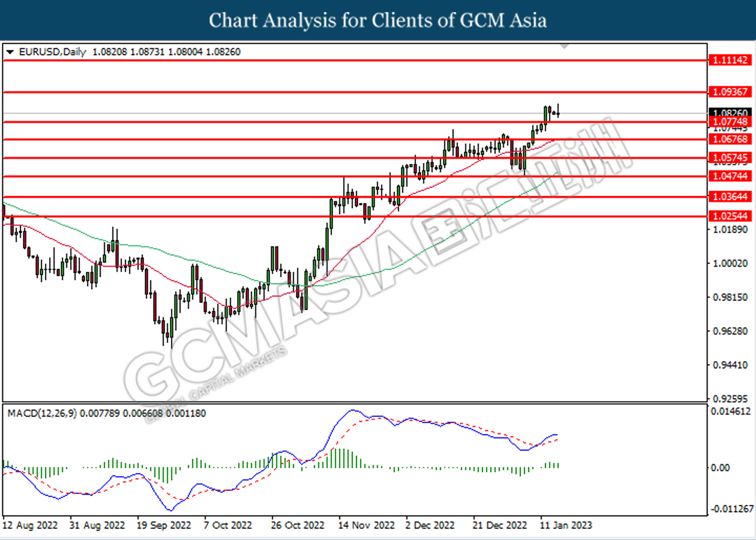Image resolution: width=756 pixels, height=540 pixels.
Task: Select the chart shift marker triangle at top
Action: point(564,46)
